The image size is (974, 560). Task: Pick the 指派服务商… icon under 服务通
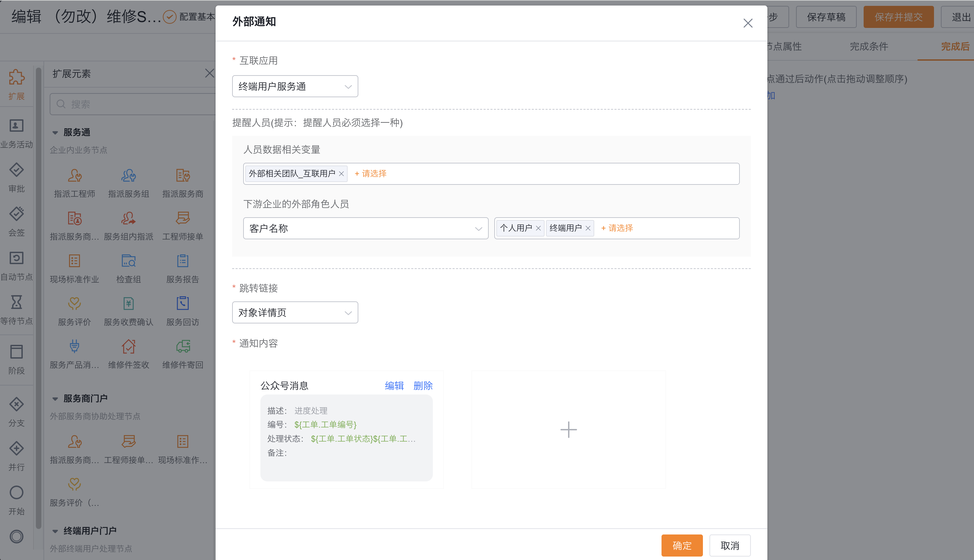pos(74,218)
